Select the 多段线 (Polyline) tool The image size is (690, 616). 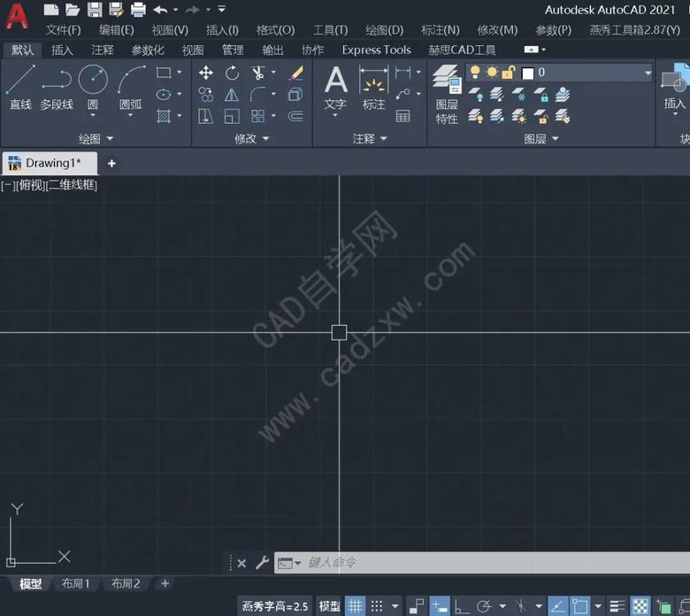pos(57,87)
